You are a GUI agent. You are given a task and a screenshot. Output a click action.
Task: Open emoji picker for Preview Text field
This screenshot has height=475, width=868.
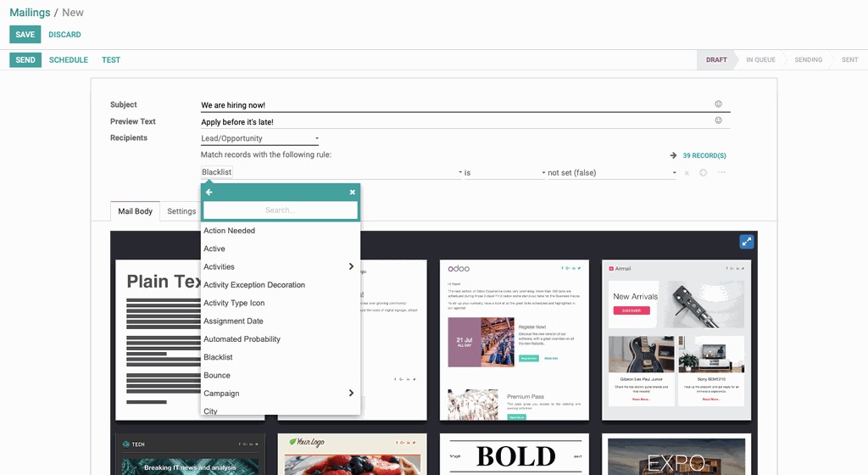(x=718, y=120)
